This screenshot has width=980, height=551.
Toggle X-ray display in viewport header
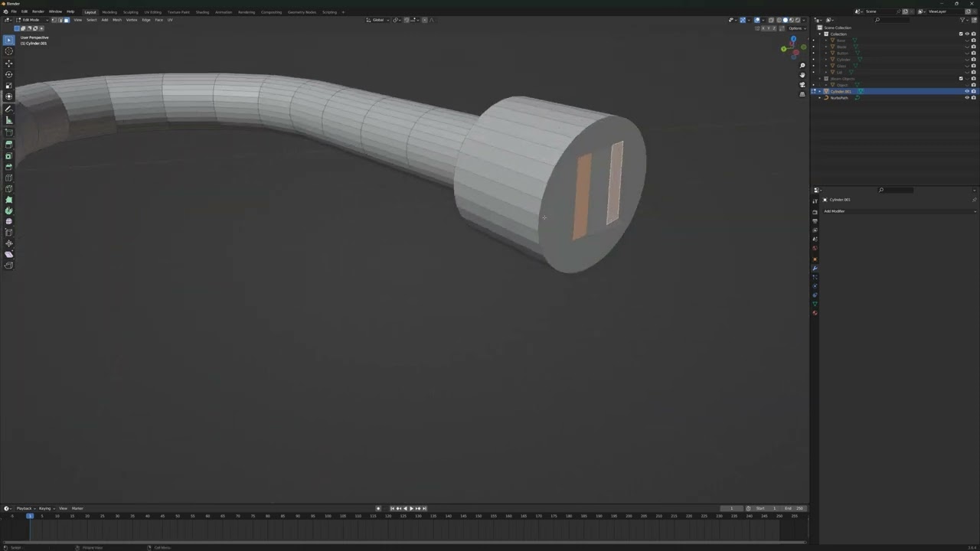(771, 20)
